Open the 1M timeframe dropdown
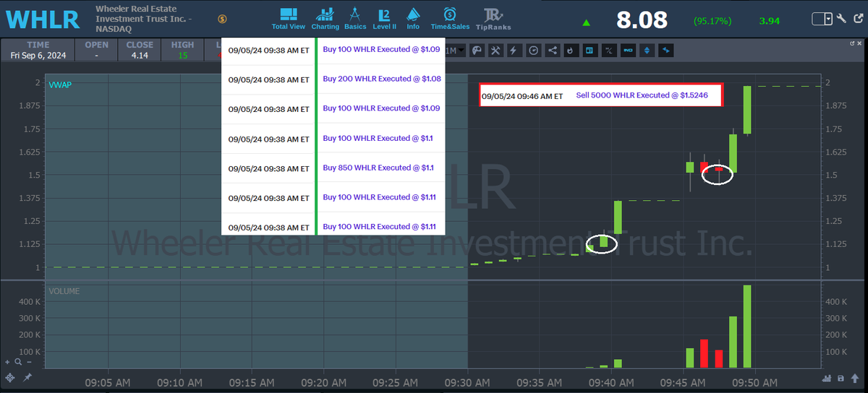 (x=456, y=51)
